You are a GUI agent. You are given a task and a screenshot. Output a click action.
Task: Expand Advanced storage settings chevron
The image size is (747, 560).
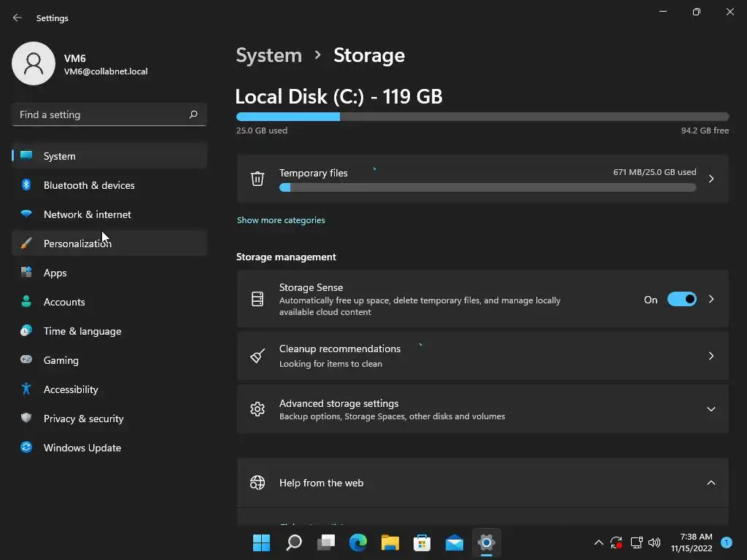point(711,409)
